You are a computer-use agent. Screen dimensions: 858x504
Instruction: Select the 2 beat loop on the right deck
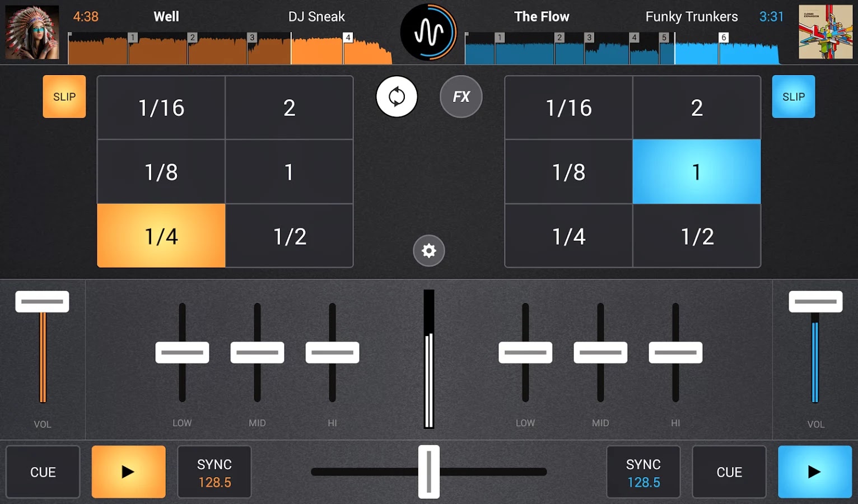click(697, 107)
